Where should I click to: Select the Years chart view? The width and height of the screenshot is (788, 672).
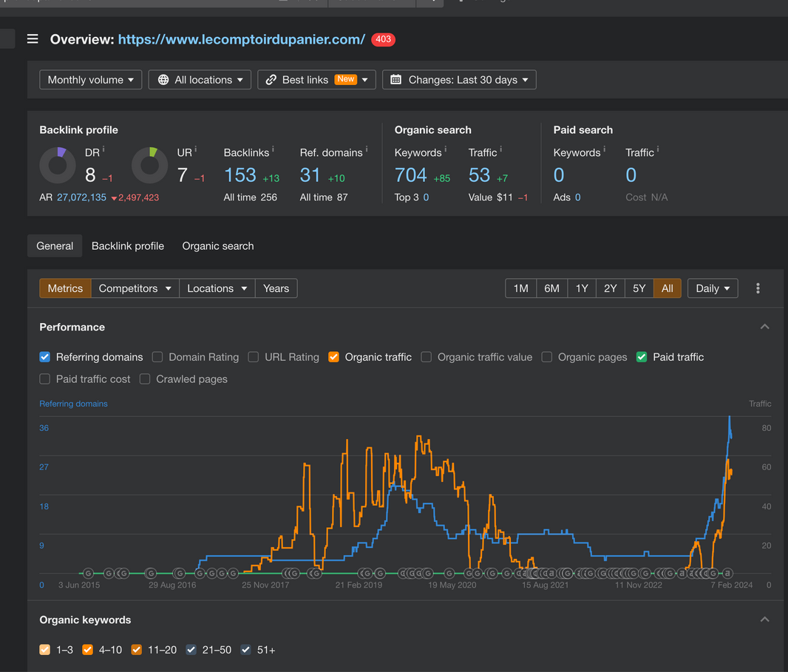[276, 288]
